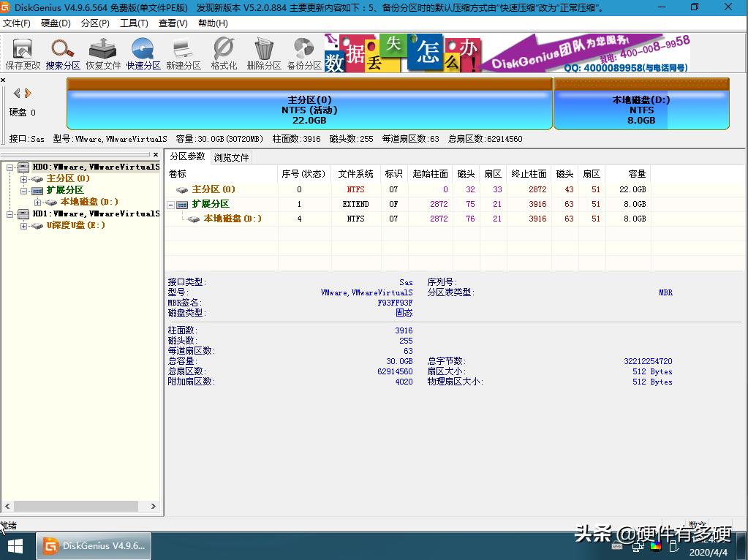Launch 快速分区 (Quick Partition)
This screenshot has height=560, width=748.
click(143, 51)
